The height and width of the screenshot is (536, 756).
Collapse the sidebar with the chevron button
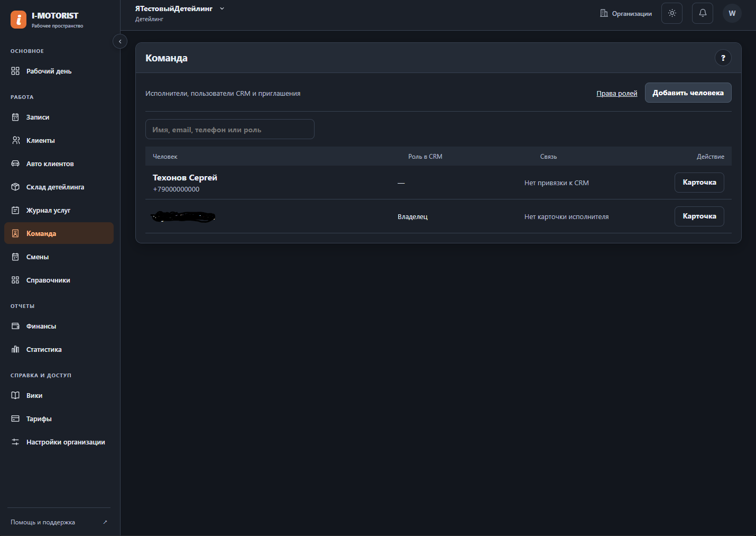coord(120,41)
